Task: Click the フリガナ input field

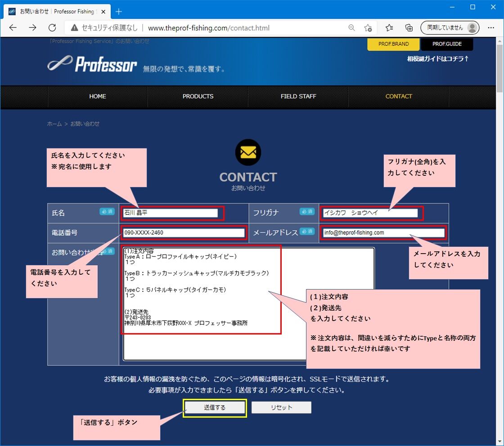Action: (370, 213)
